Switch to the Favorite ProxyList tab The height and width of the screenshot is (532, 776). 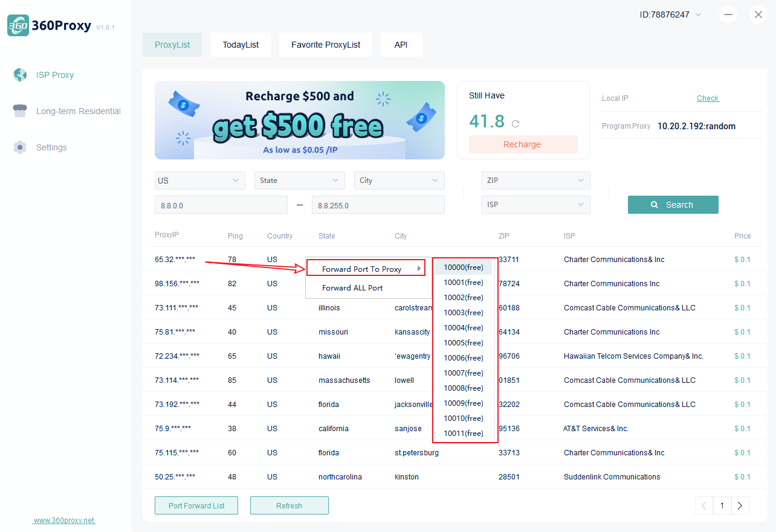tap(326, 45)
